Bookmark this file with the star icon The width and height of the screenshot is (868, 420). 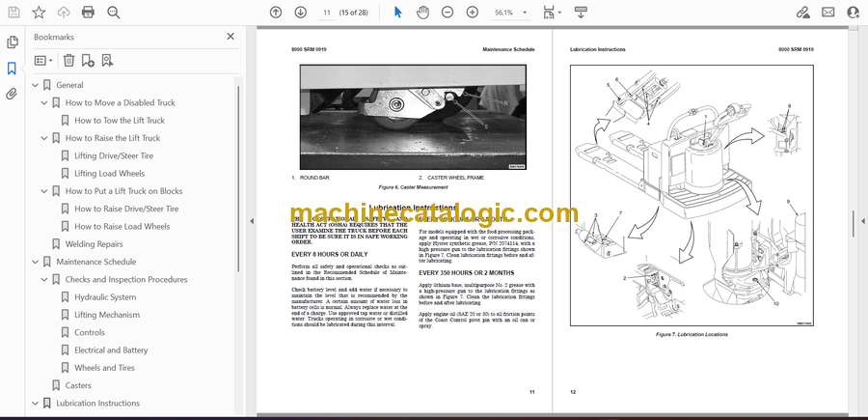point(39,13)
